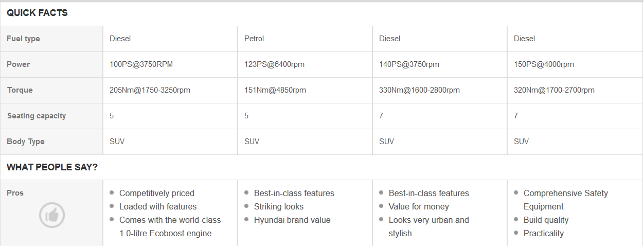Click the thumbs-up Pros icon

[52, 215]
